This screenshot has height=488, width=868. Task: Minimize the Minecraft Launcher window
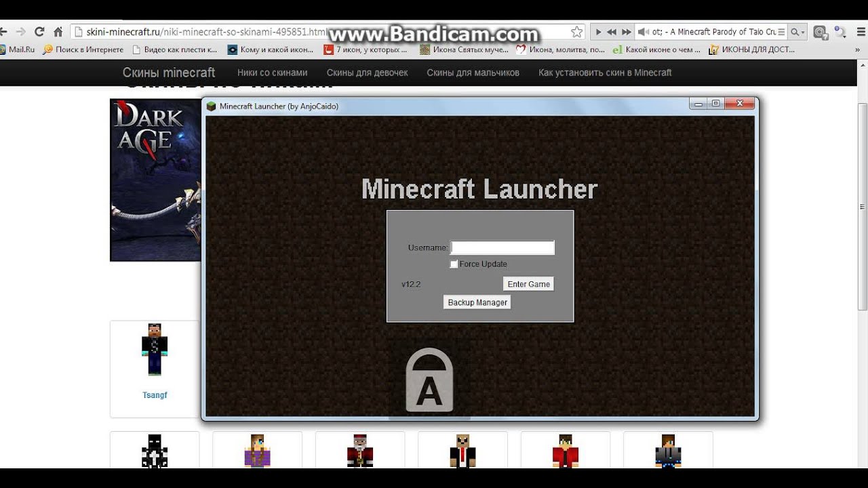click(698, 104)
